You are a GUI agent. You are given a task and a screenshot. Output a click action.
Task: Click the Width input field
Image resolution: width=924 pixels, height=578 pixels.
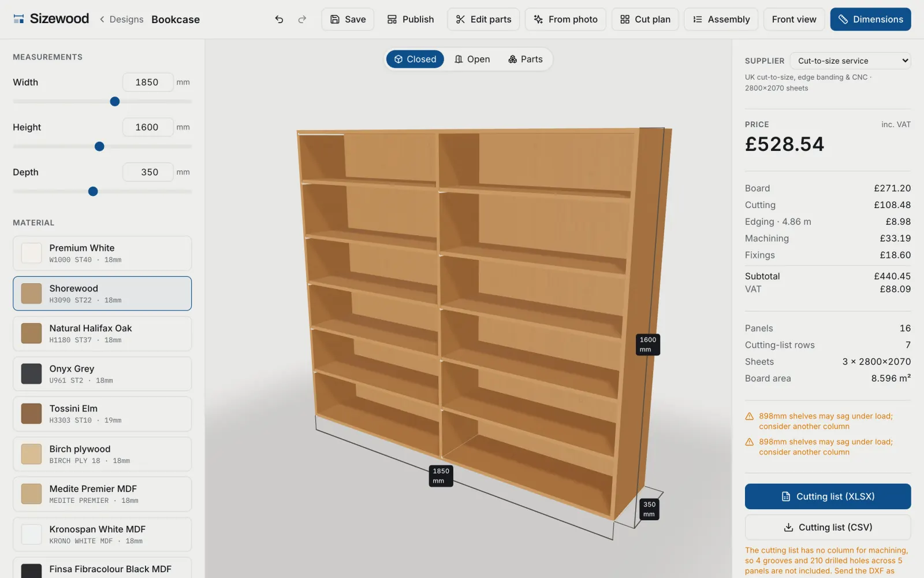[148, 82]
